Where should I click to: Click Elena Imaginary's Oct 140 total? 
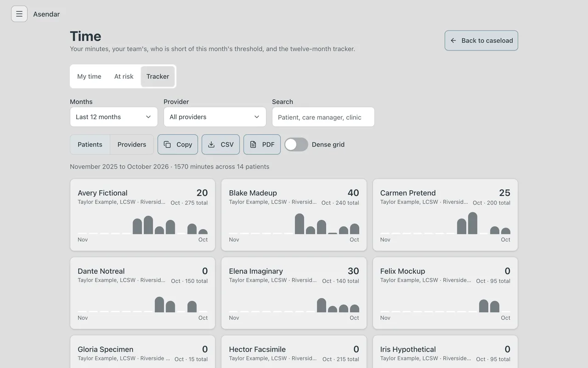(x=341, y=281)
